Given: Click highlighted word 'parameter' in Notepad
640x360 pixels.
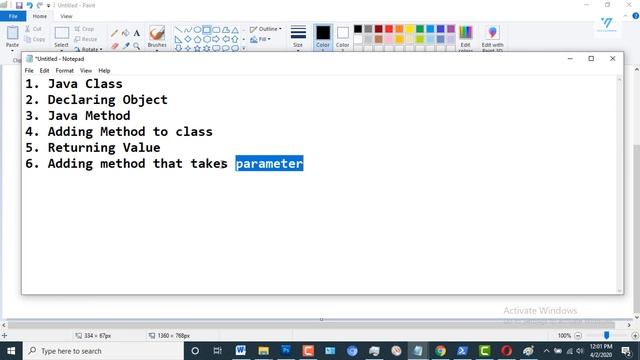Looking at the screenshot, I should [269, 163].
